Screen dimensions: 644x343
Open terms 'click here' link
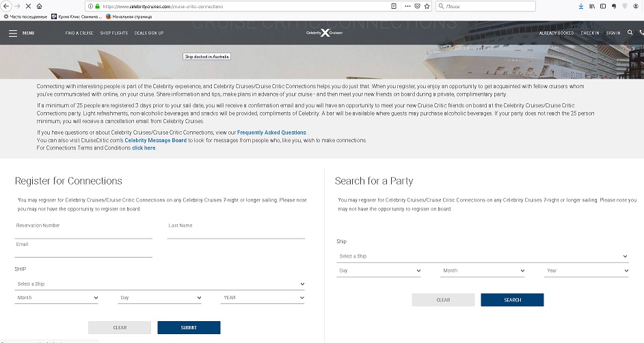pyautogui.click(x=144, y=148)
